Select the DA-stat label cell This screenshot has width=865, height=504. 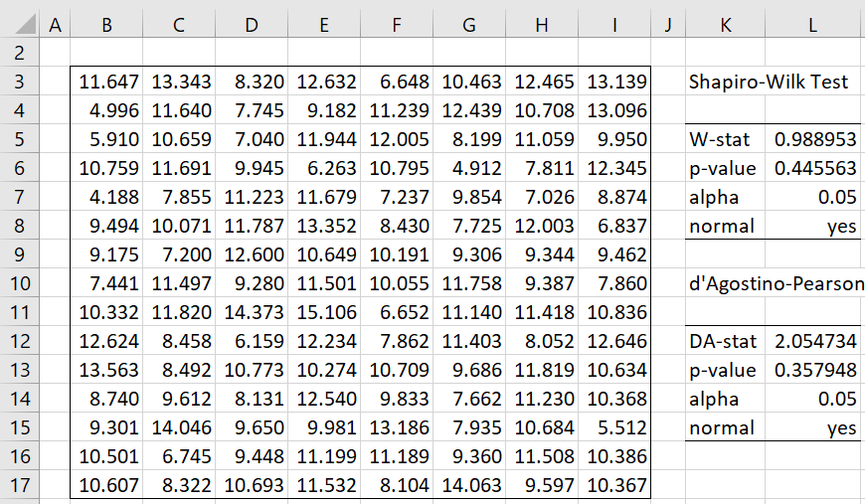pyautogui.click(x=726, y=341)
